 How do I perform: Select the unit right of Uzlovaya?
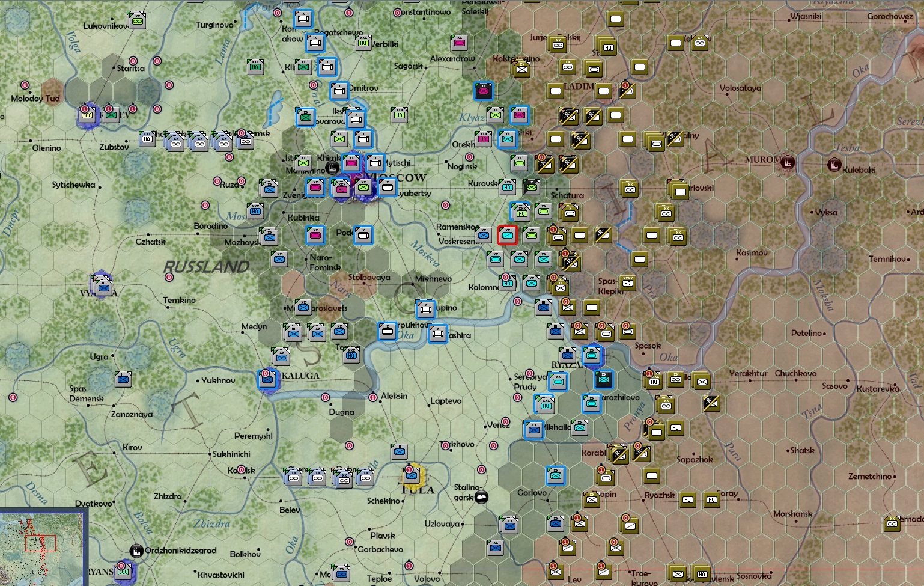(509, 525)
